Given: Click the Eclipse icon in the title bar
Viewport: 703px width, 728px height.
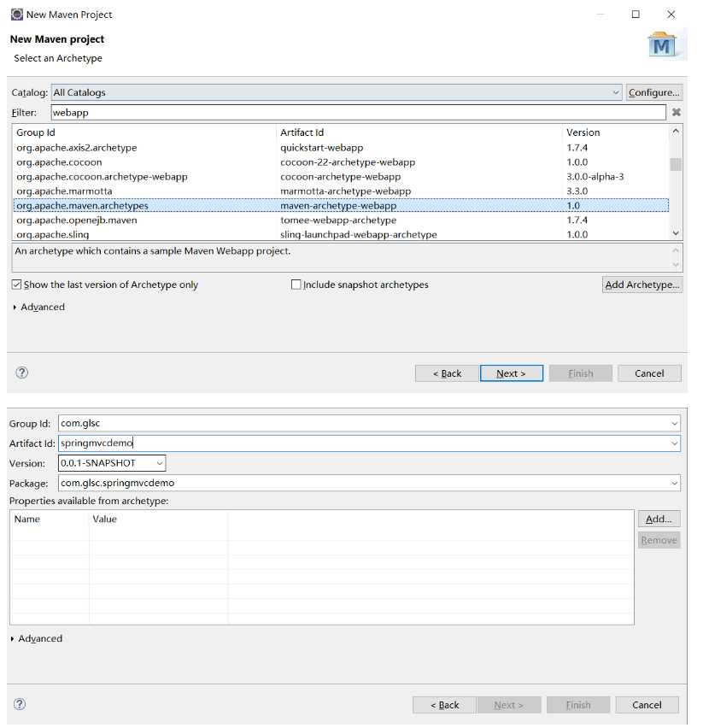Looking at the screenshot, I should click(17, 15).
